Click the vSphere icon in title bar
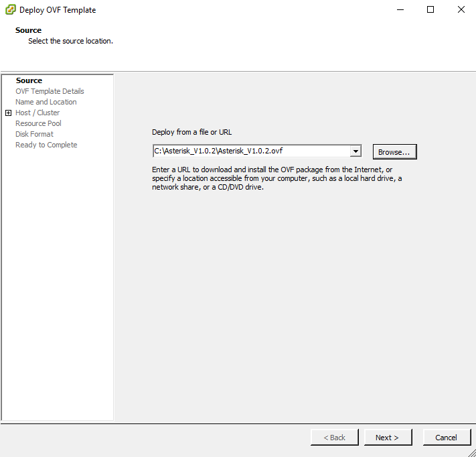 pos(11,10)
